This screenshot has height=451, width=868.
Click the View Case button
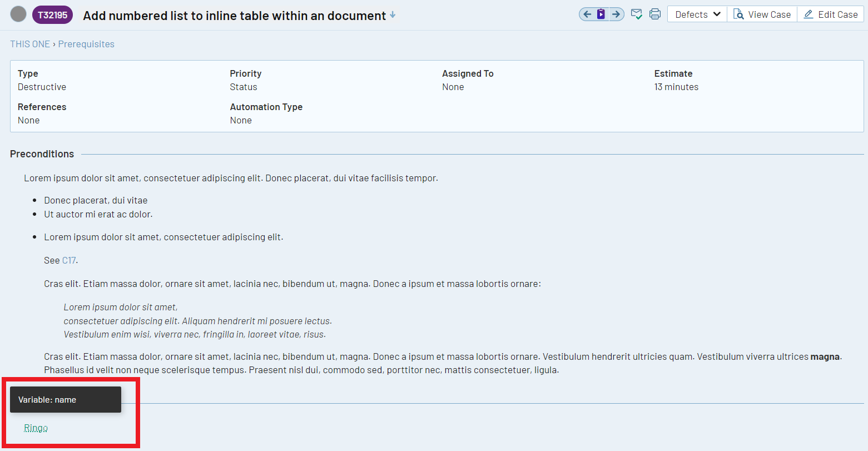[762, 14]
